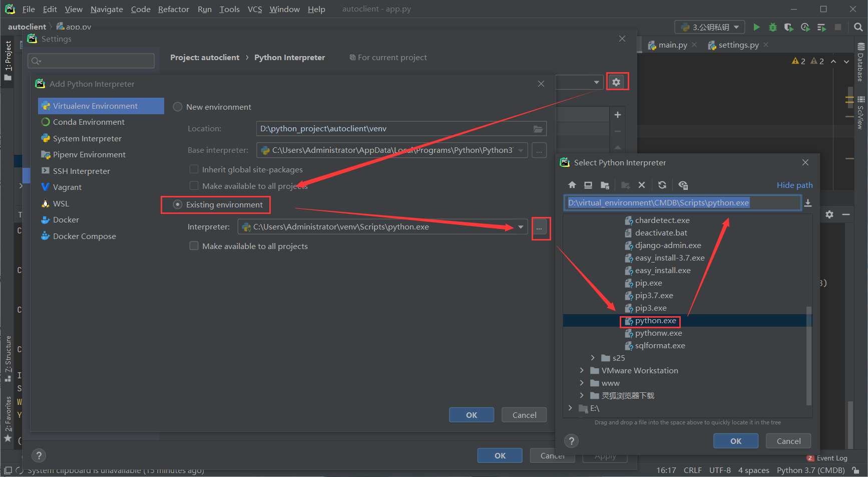Go to desktop directory icon
The image size is (868, 477).
tap(588, 185)
